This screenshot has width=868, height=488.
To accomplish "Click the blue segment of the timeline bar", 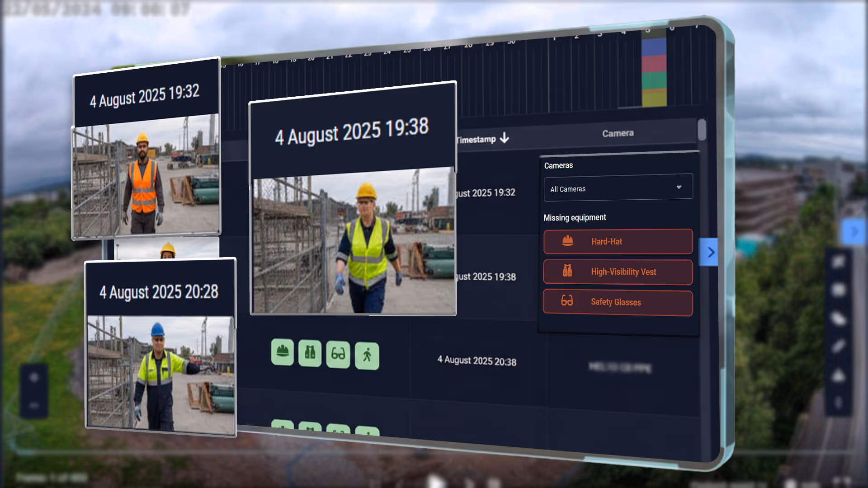I will [x=654, y=47].
